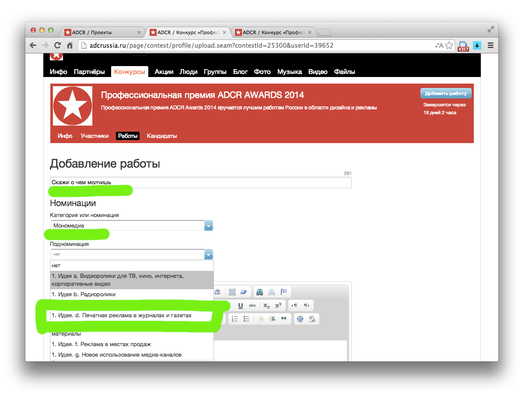The width and height of the screenshot is (532, 396).
Task: Open the Блог section
Action: coord(240,72)
